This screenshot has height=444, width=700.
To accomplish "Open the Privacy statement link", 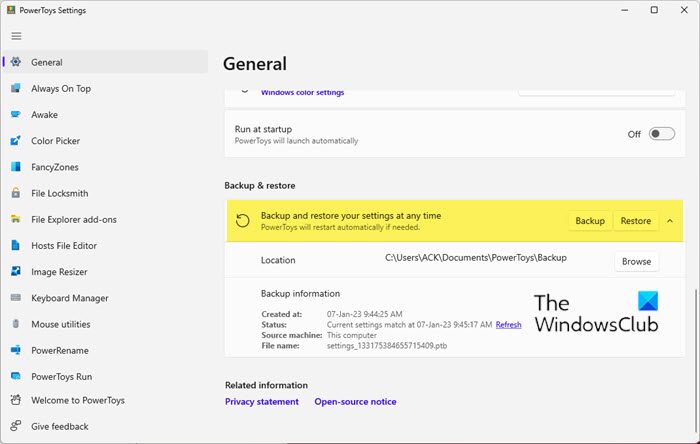I will pos(262,402).
